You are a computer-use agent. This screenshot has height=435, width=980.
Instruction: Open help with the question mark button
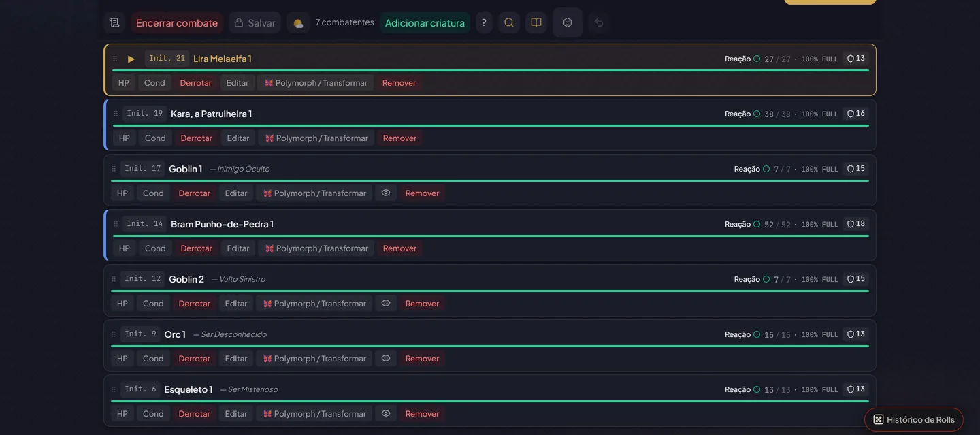[484, 22]
